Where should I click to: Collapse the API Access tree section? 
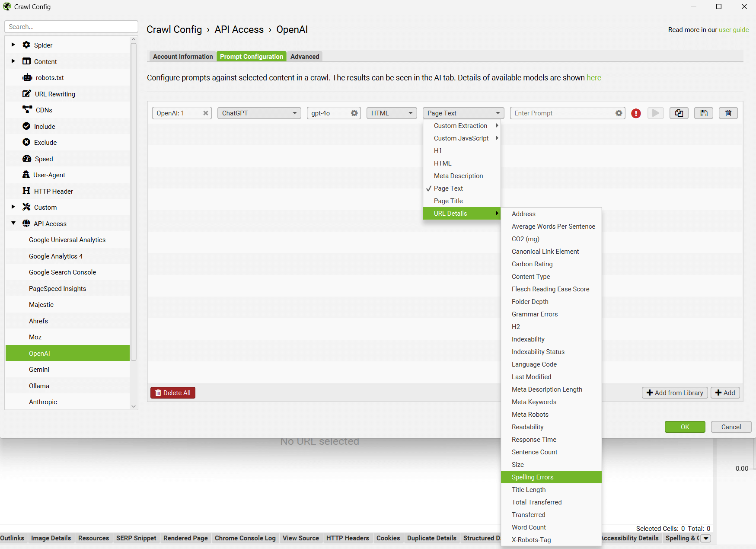pos(13,223)
